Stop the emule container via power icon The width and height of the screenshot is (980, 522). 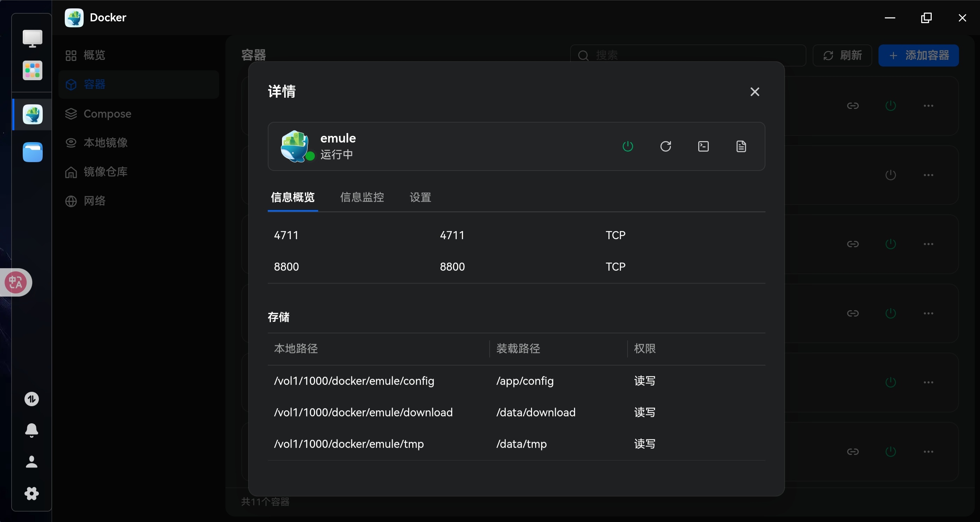tap(628, 146)
